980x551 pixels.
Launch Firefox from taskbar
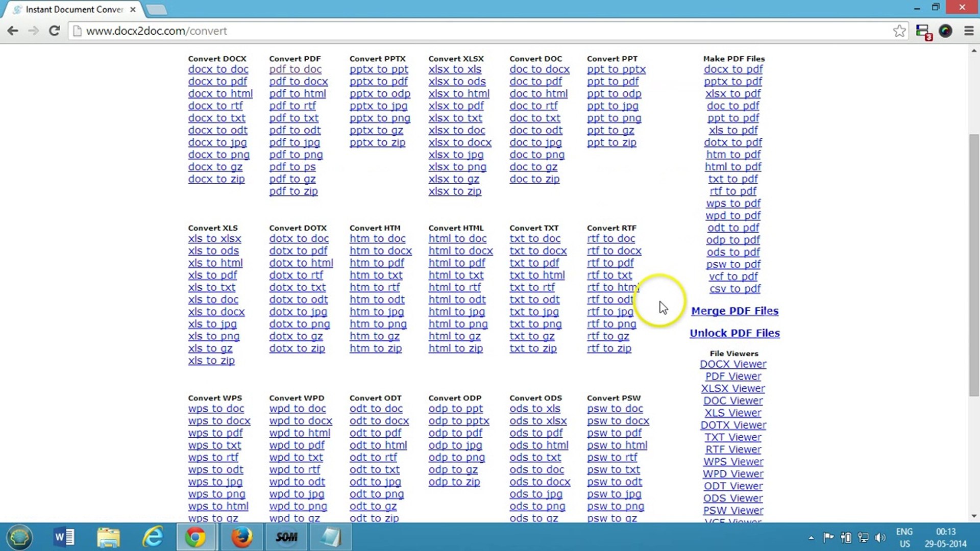[241, 537]
